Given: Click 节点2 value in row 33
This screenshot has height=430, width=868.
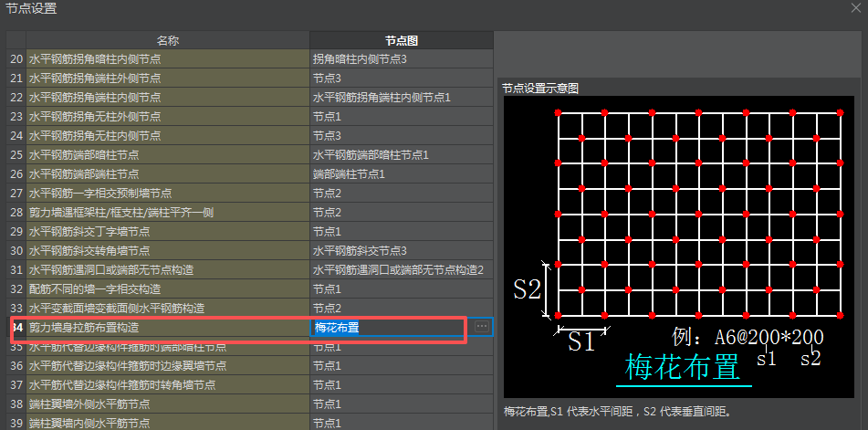Looking at the screenshot, I should tap(402, 309).
